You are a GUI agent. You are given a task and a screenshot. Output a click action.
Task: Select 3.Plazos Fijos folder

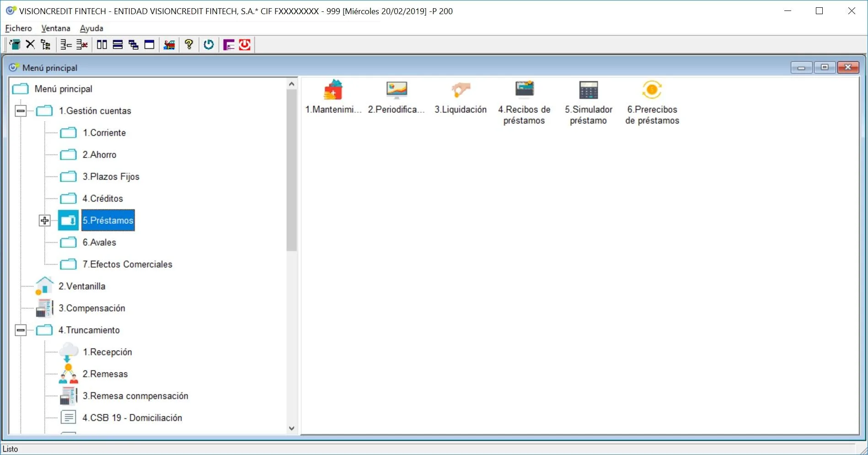[111, 176]
